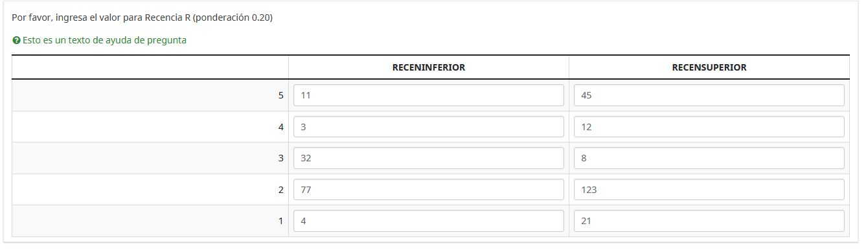Screen dimensions: 868x250
Task: Click row label 3
Action: tap(280, 158)
